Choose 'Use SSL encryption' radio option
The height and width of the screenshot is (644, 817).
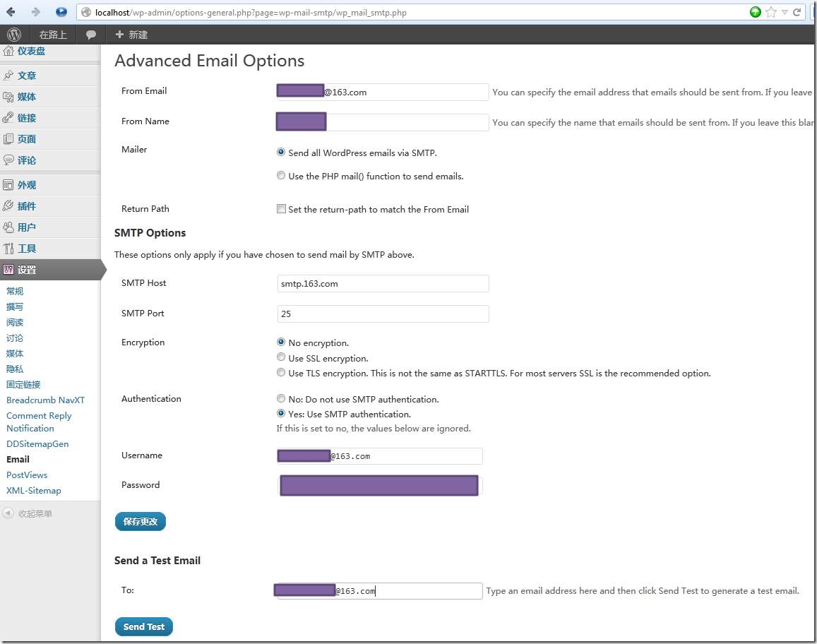281,358
